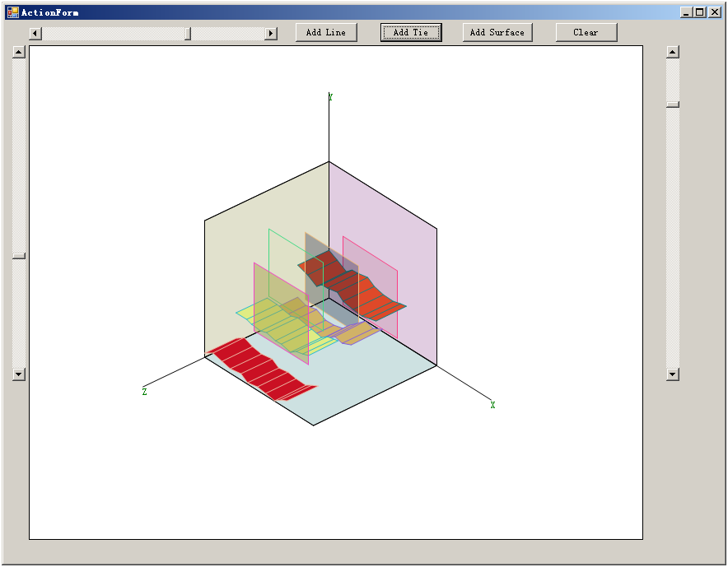Click the green Z axis label
Viewport: 728px width, 567px height.
[x=144, y=392]
